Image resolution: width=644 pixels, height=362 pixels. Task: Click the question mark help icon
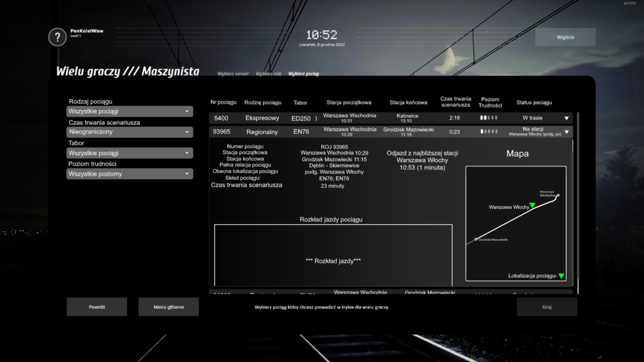[57, 37]
